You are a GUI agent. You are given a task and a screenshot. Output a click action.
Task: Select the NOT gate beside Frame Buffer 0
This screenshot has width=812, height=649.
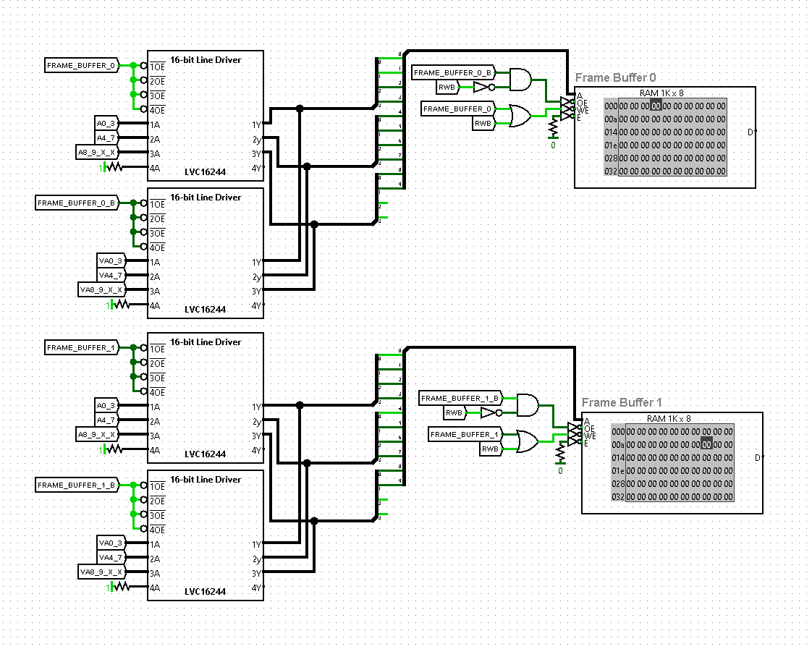pyautogui.click(x=482, y=87)
